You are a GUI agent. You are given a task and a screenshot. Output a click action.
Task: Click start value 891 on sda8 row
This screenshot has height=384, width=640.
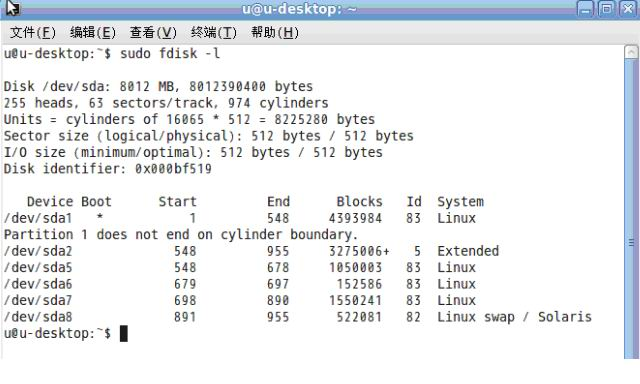pyautogui.click(x=185, y=317)
